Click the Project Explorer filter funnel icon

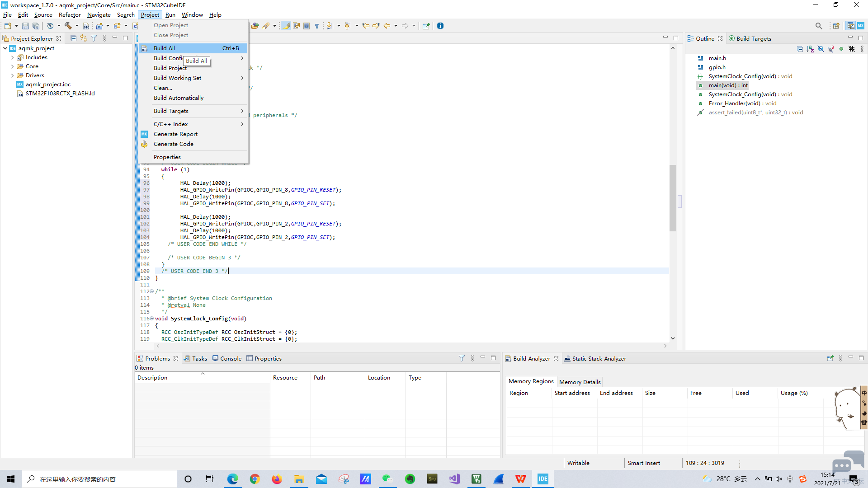tap(94, 38)
